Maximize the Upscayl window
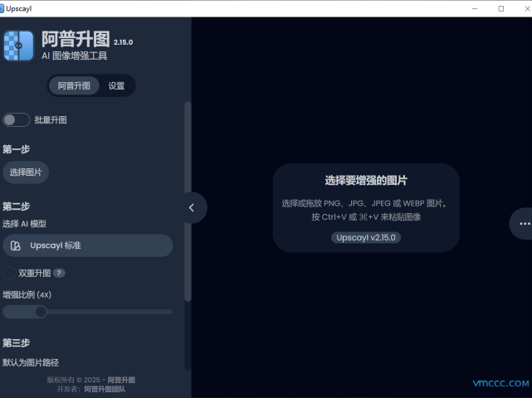 click(x=500, y=8)
